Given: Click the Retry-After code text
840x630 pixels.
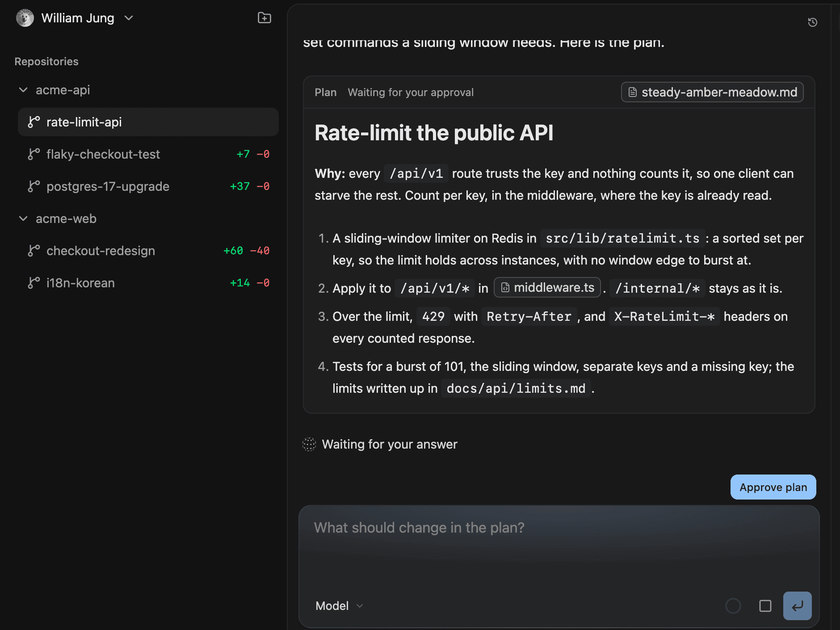Looking at the screenshot, I should point(529,316).
